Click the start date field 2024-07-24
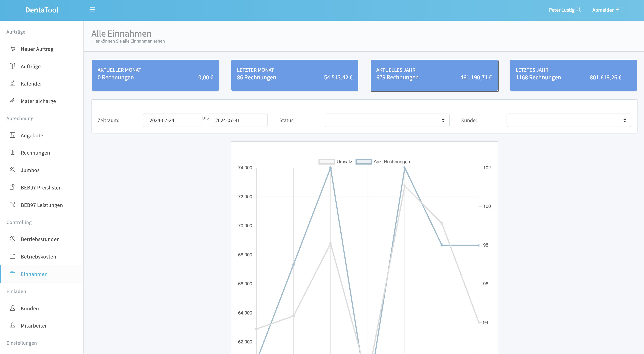 [x=172, y=120]
